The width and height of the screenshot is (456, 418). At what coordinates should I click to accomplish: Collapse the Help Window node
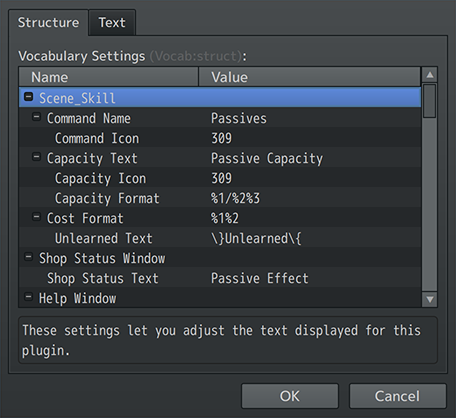click(29, 297)
